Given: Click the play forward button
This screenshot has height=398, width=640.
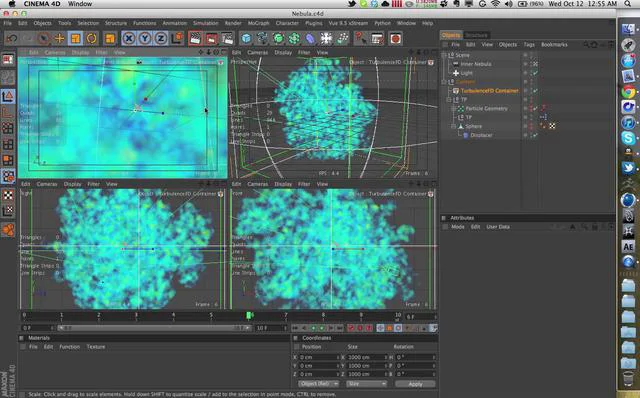Looking at the screenshot, I should (321, 328).
